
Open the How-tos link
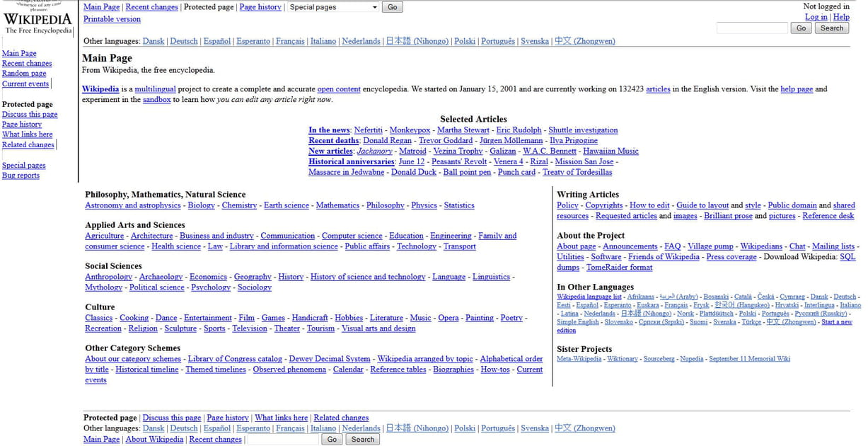495,370
